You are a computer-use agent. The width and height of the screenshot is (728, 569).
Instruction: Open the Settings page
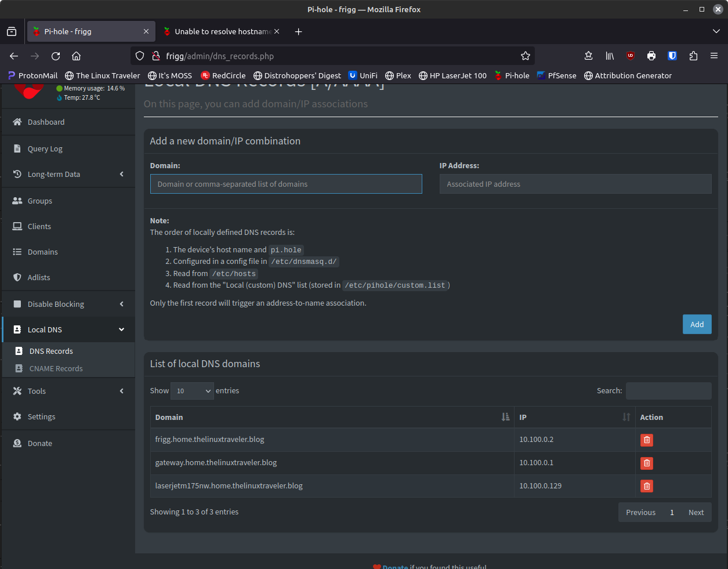point(68,417)
